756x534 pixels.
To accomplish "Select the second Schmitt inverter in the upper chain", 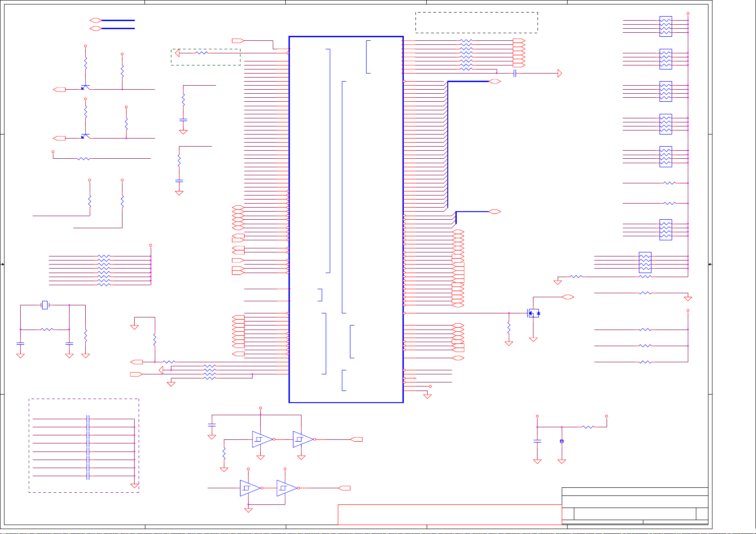I will click(x=304, y=439).
